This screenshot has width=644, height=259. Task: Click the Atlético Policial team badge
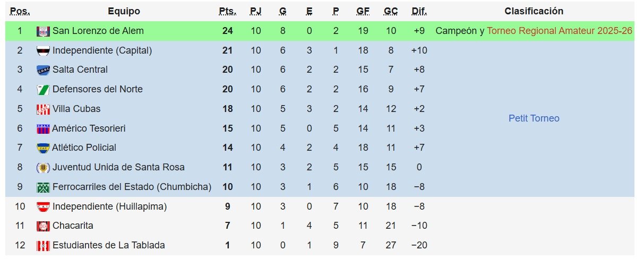(43, 148)
